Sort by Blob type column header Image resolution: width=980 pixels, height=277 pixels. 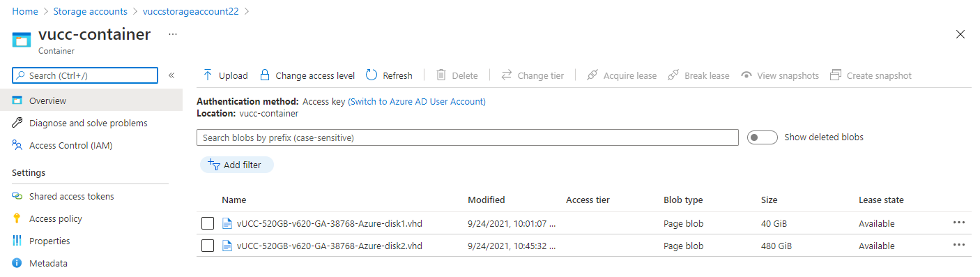click(x=683, y=200)
